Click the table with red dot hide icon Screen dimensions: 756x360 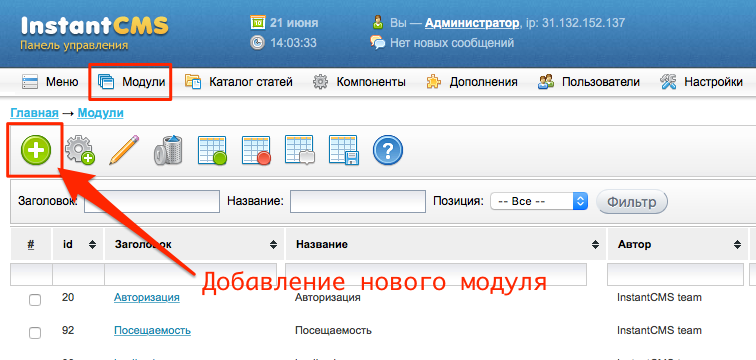(x=256, y=150)
